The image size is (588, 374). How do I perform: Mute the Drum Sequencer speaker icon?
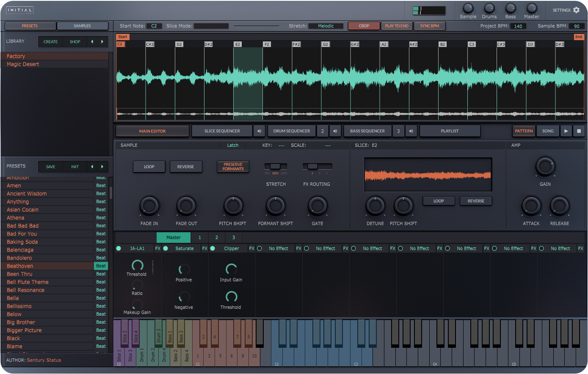point(335,131)
